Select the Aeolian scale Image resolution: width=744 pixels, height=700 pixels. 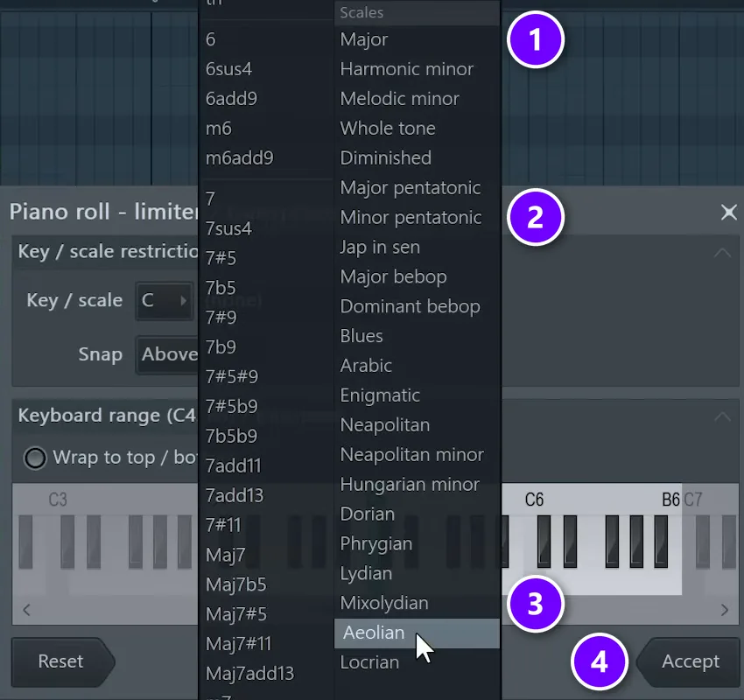[417, 633]
